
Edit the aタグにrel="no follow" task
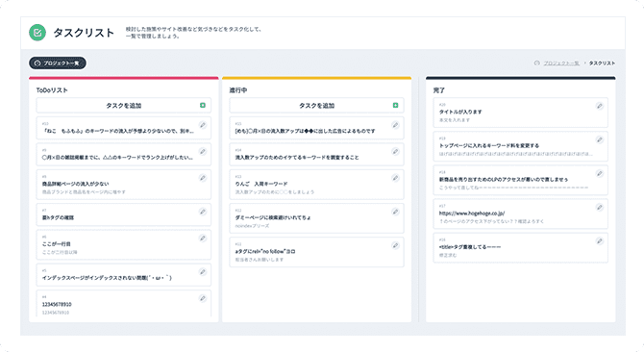coord(395,245)
